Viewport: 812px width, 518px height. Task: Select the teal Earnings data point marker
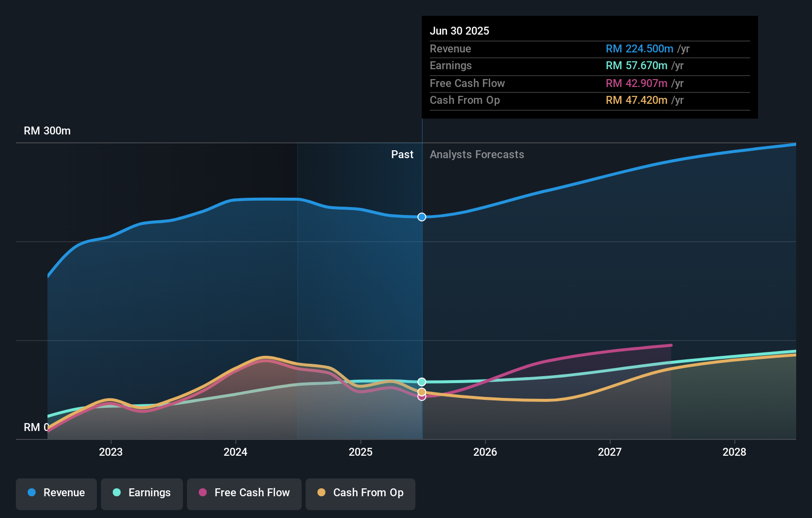point(421,381)
